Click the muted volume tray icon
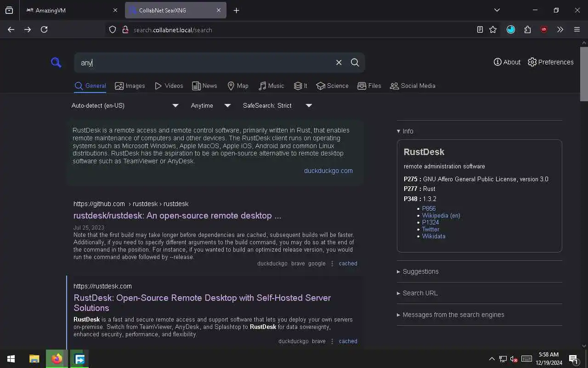588x368 pixels. click(514, 359)
